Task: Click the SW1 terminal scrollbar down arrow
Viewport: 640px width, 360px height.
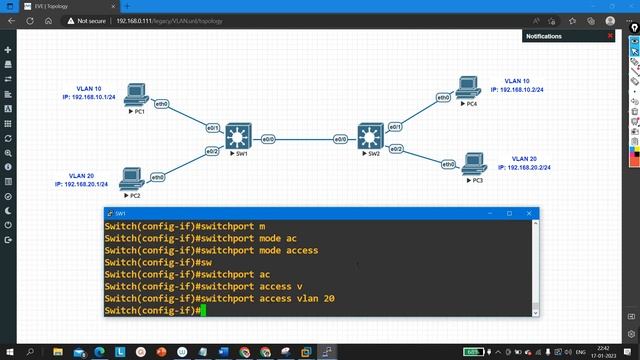Action: click(x=536, y=313)
